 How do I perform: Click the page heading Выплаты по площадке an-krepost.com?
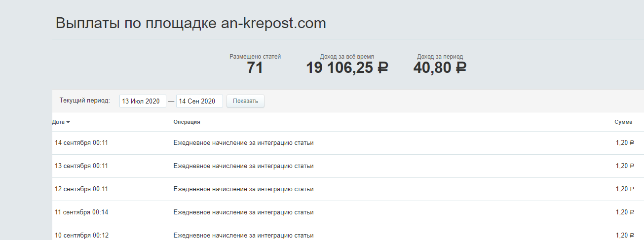(191, 23)
